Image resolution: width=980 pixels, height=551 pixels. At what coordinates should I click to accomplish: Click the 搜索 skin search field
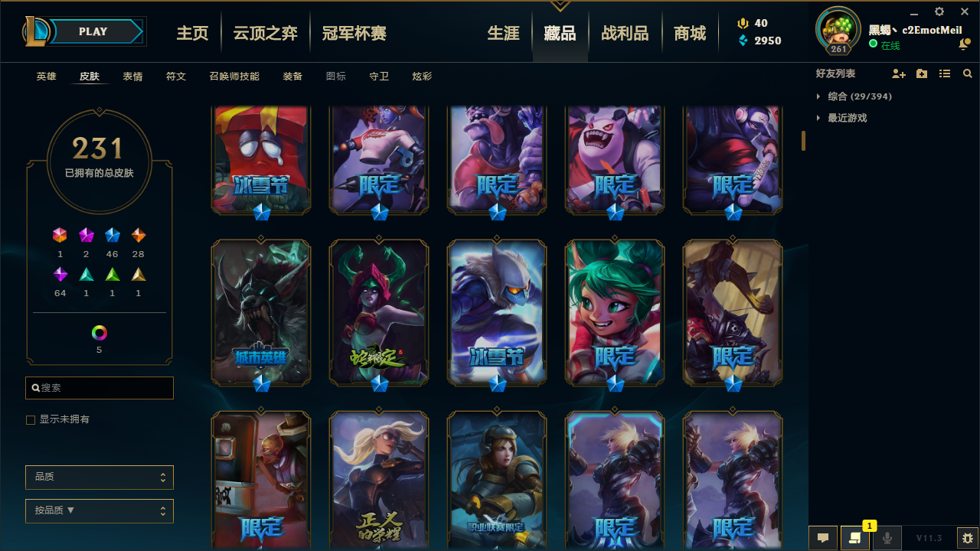(100, 388)
